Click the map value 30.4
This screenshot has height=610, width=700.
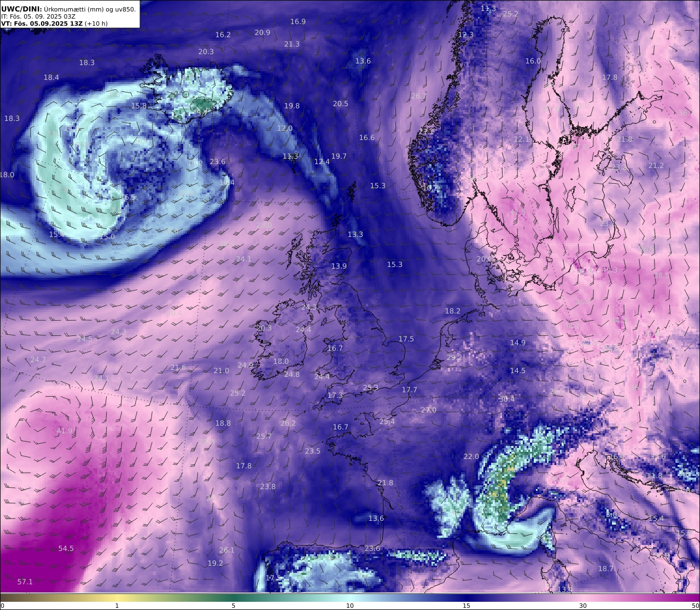[x=507, y=399]
